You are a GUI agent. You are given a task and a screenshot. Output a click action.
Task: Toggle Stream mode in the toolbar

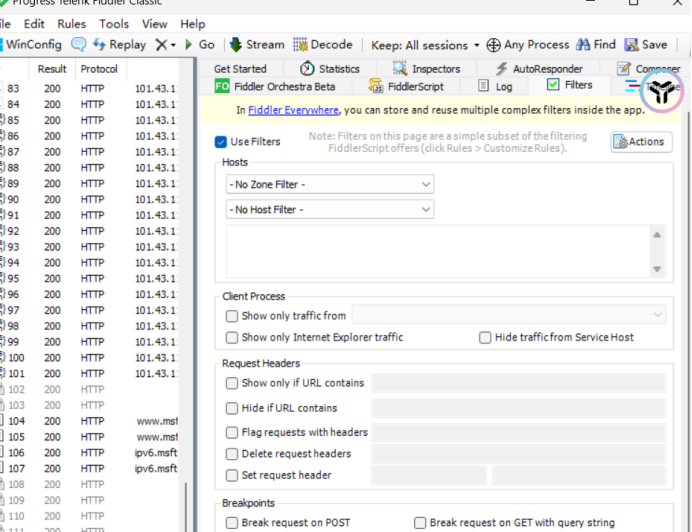[257, 45]
